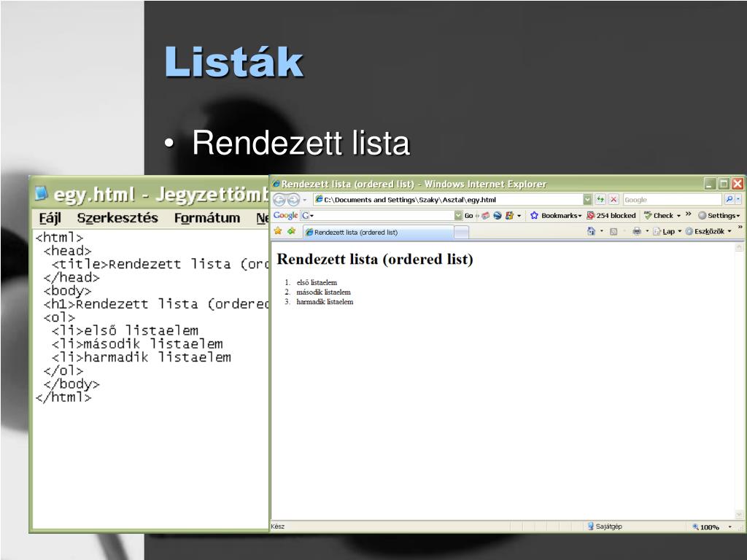Click the Print icon in IE command bar
Image resolution: width=747 pixels, height=560 pixels.
636,231
